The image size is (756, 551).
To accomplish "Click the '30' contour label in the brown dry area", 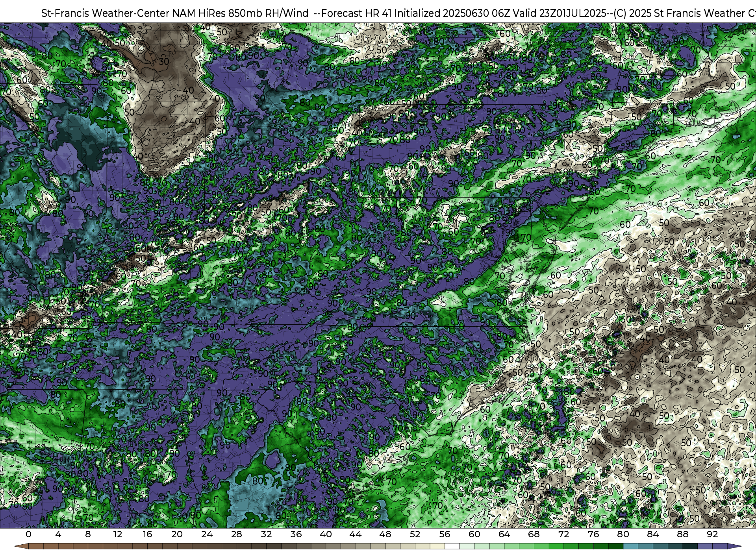I will pyautogui.click(x=164, y=61).
